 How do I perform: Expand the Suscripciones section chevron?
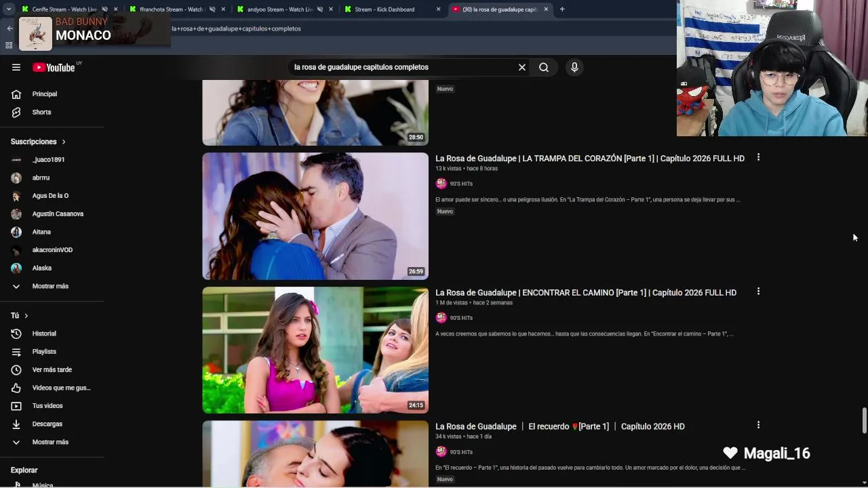(x=64, y=142)
